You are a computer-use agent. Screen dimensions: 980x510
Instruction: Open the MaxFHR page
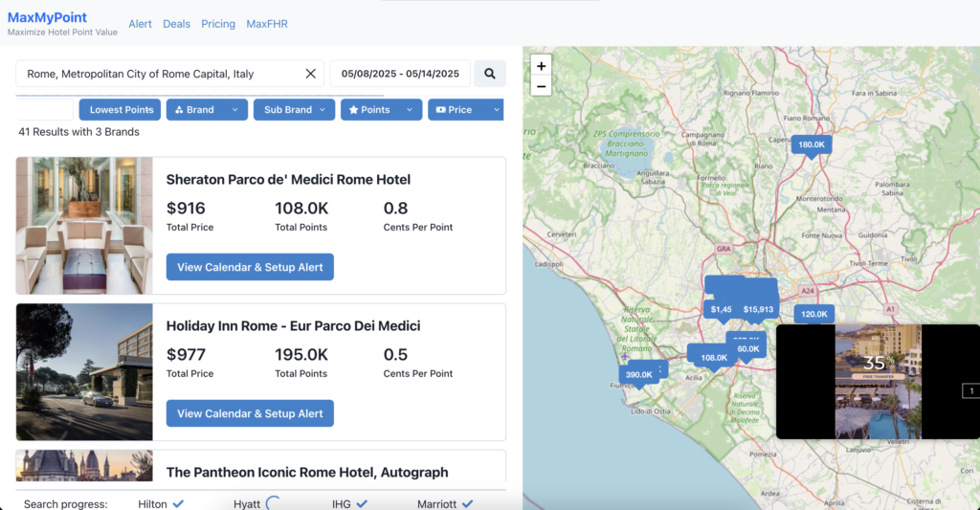coord(267,24)
